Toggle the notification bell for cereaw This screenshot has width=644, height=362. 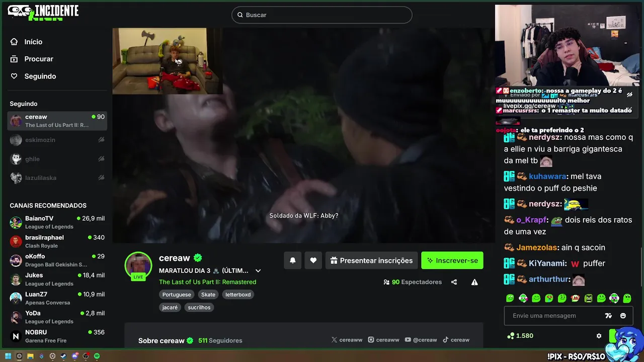[293, 260]
